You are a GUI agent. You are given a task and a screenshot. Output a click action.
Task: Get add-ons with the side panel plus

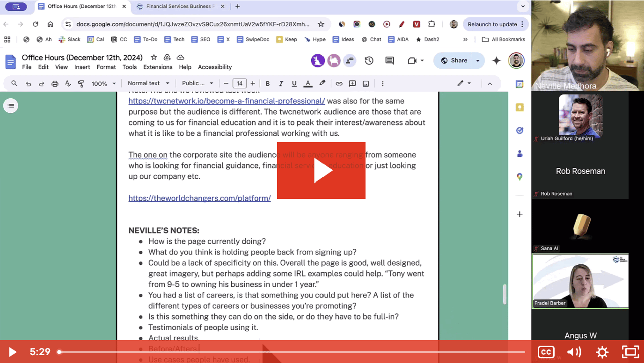[x=520, y=214]
